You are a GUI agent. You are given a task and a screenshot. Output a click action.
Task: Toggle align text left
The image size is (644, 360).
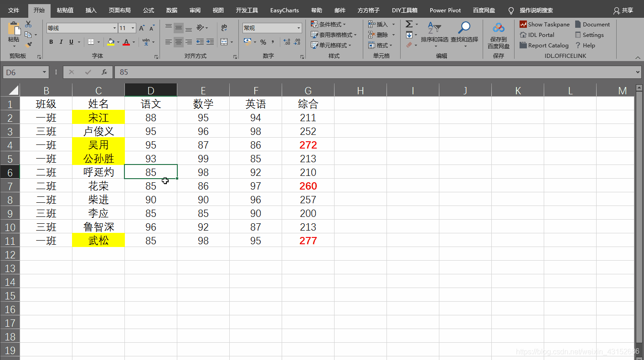169,42
